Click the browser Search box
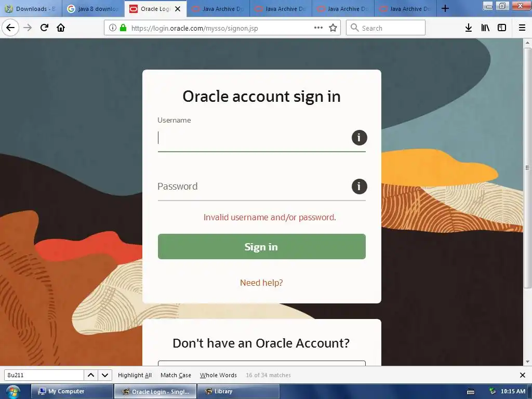 [x=385, y=28]
